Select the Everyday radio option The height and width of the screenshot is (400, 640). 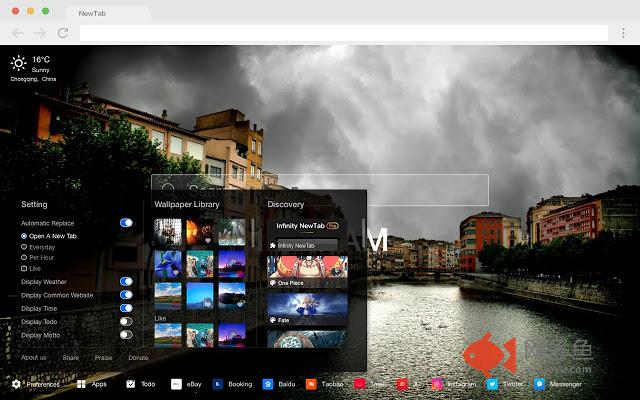(x=24, y=246)
